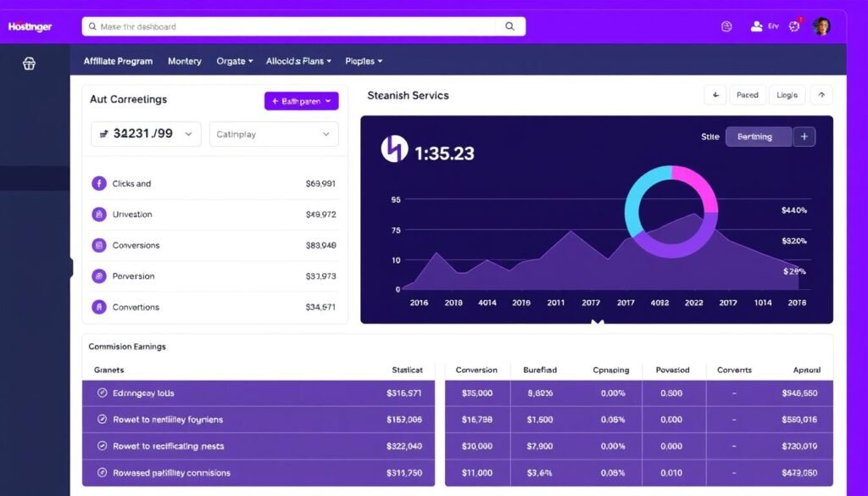Toggle the check circle on first earnings row
868x496 pixels.
point(103,393)
